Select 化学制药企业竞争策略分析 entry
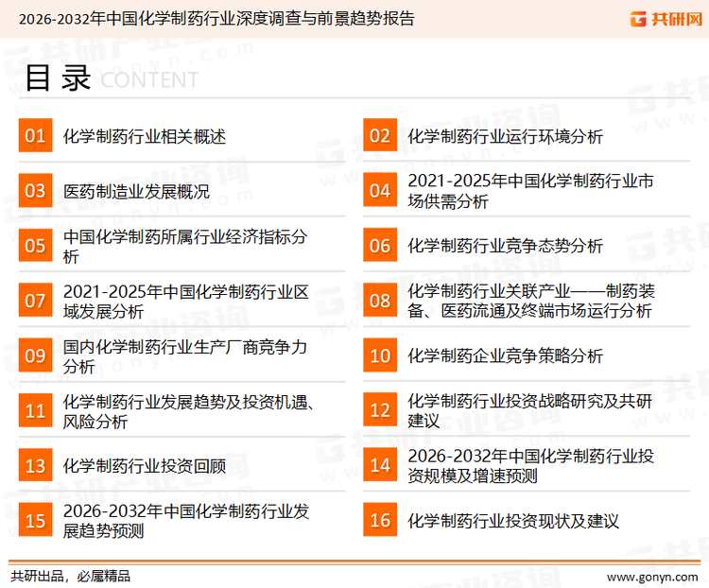 tap(505, 355)
